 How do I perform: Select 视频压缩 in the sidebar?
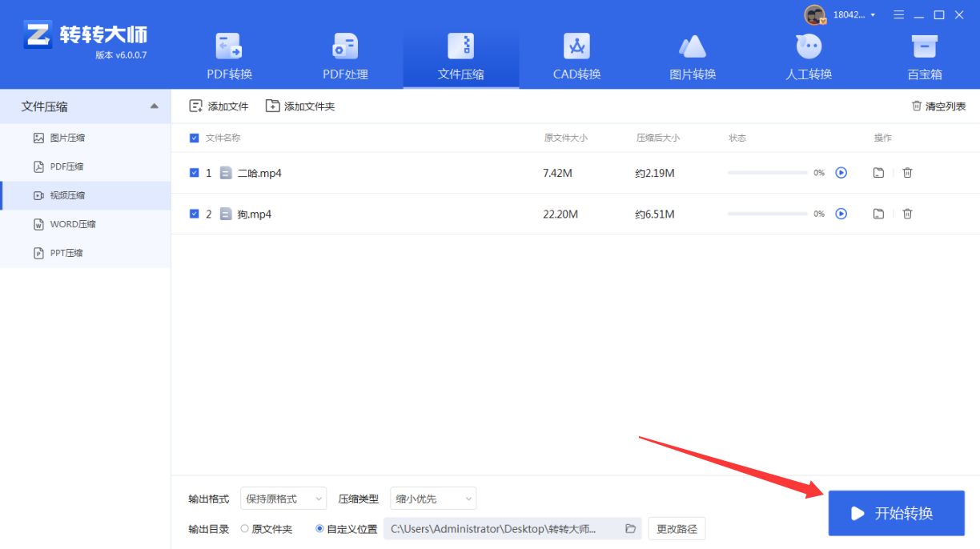(x=85, y=195)
